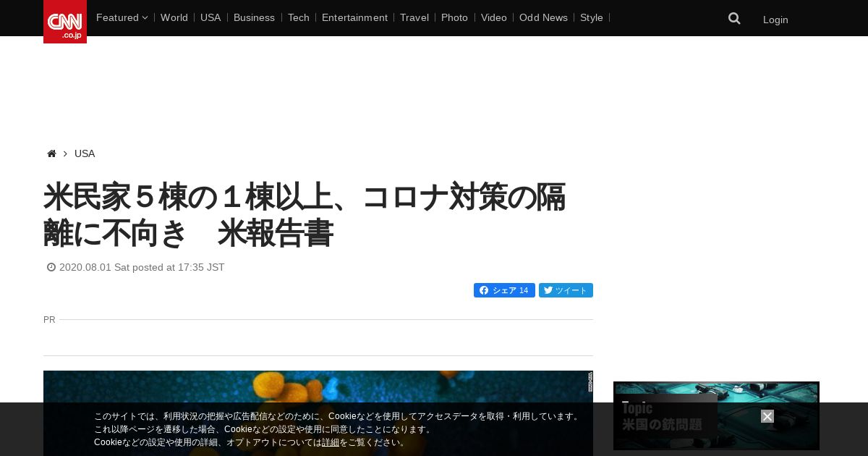Viewport: 868px width, 456px height.
Task: Click the Login link
Action: pos(775,20)
